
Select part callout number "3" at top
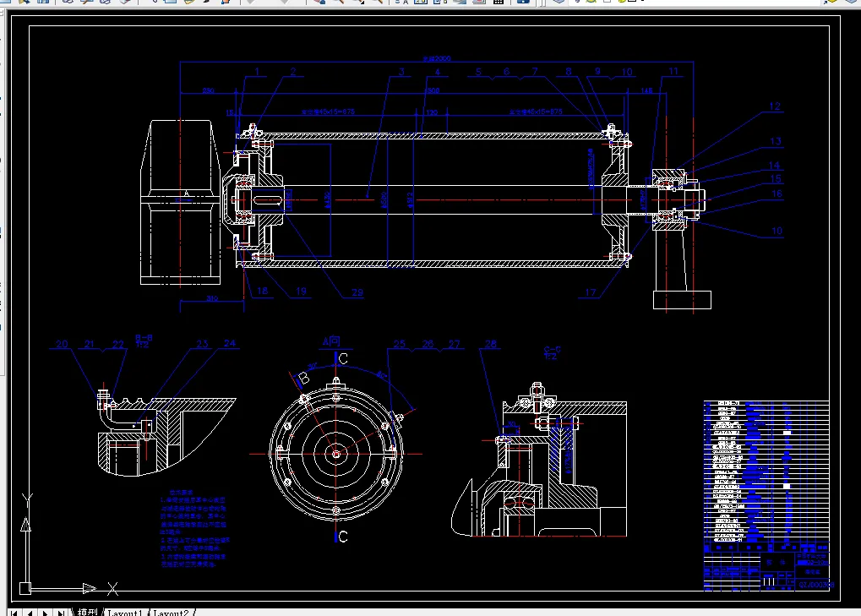[401, 71]
